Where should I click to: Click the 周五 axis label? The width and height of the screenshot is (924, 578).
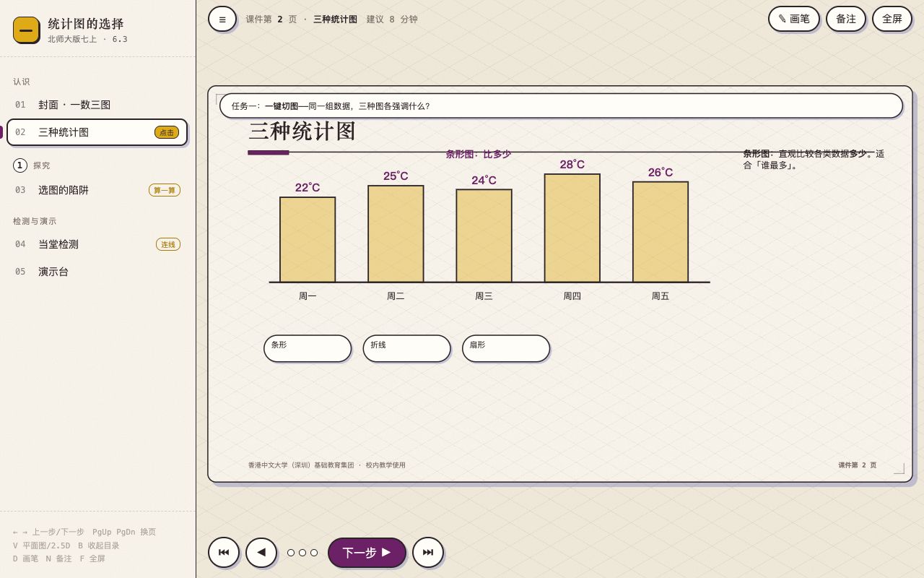(661, 296)
